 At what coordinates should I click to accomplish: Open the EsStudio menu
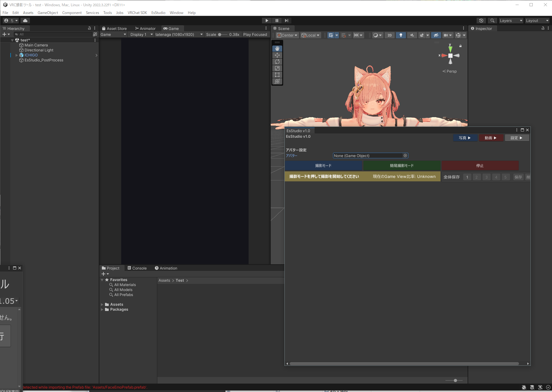click(158, 13)
